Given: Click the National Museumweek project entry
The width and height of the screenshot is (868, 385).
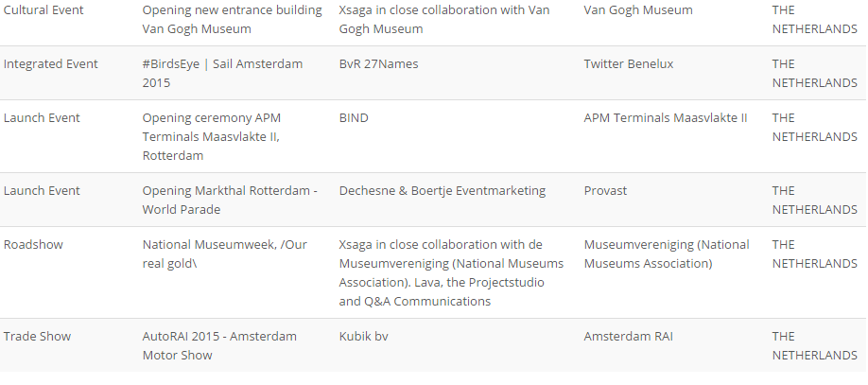Looking at the screenshot, I should (225, 254).
